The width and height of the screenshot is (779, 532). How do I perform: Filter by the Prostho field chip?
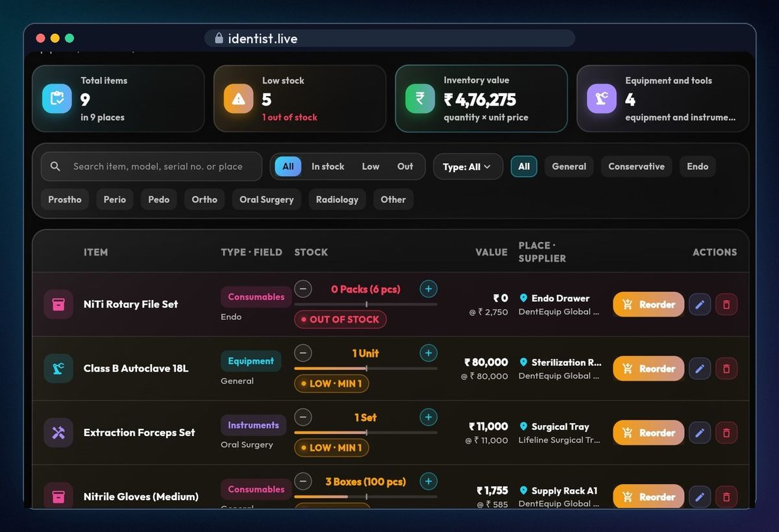pyautogui.click(x=65, y=200)
